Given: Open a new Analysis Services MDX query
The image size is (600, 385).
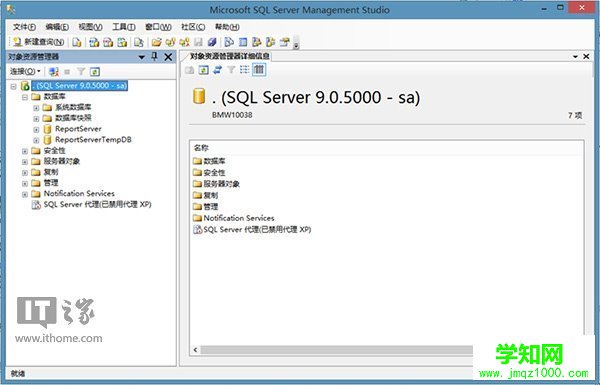Looking at the screenshot, I should click(x=94, y=42).
